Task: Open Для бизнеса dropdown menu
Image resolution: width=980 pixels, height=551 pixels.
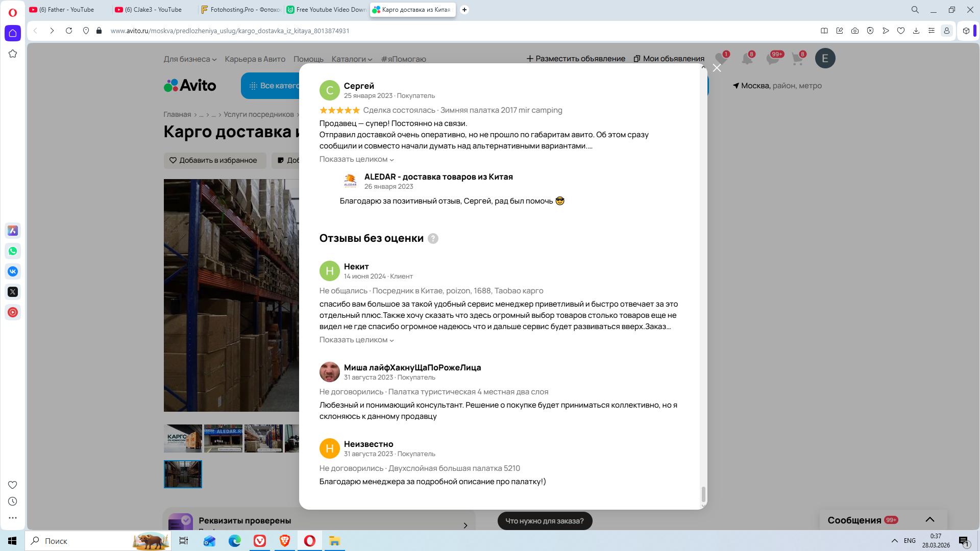Action: point(190,59)
